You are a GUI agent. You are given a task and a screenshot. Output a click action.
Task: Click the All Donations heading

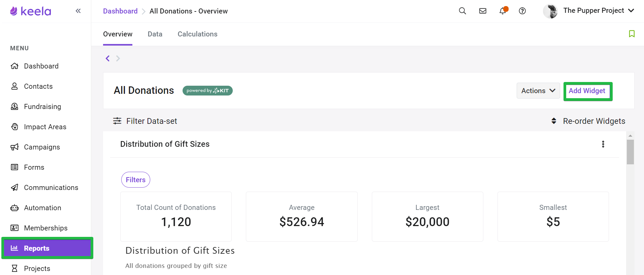[144, 90]
